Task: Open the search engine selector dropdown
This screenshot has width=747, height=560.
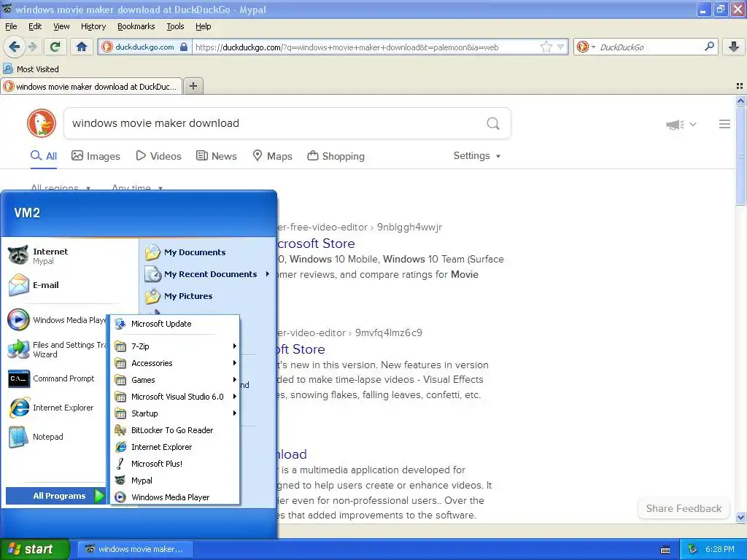Action: [x=586, y=47]
